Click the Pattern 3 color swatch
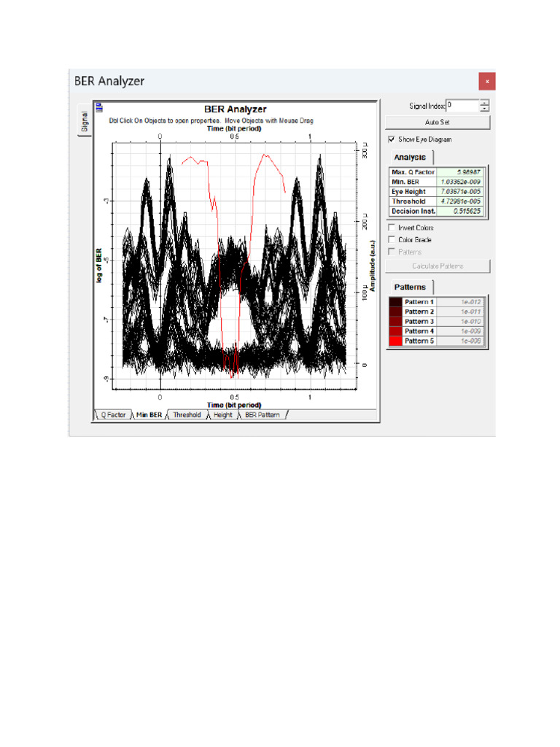Viewport: 560px width, 747px height. (396, 322)
